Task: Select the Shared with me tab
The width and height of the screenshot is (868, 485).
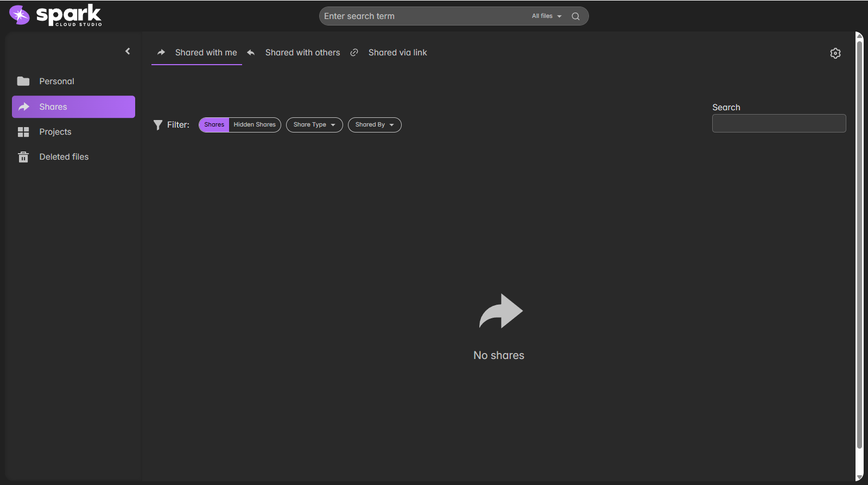Action: pyautogui.click(x=206, y=53)
